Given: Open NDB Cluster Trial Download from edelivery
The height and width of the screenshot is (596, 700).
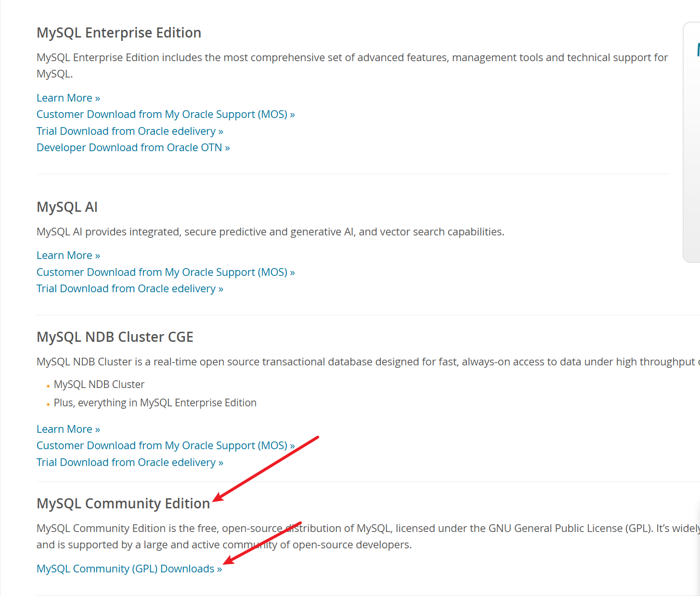Looking at the screenshot, I should click(x=130, y=462).
